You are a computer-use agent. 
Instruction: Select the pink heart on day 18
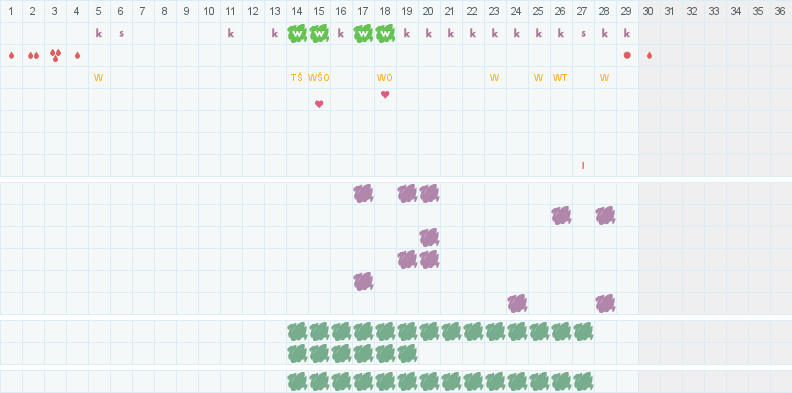(385, 94)
